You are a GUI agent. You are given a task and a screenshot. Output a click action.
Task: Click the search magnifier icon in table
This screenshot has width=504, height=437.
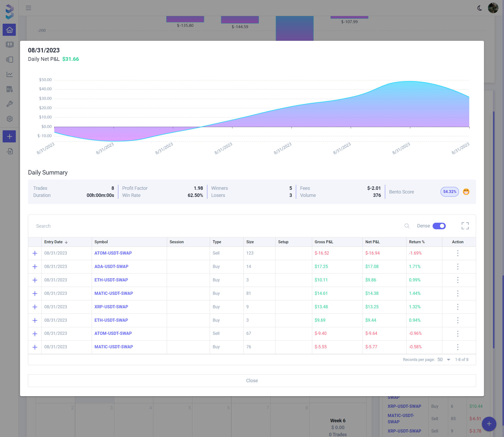pos(407,226)
